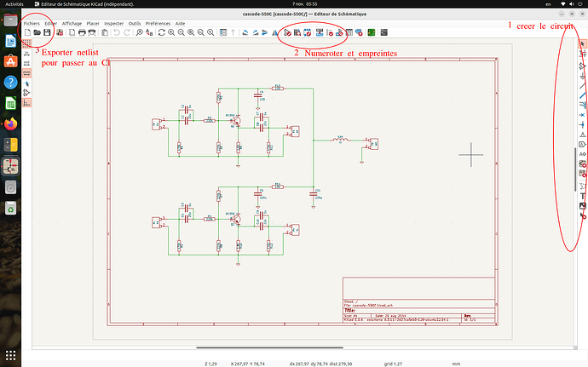Open Schematic Setup settings icon

click(60, 32)
